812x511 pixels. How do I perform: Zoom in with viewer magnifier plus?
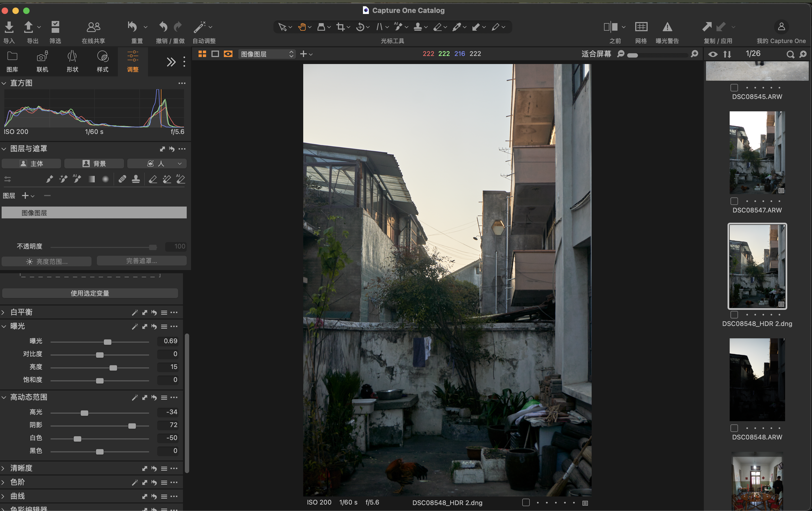(694, 54)
